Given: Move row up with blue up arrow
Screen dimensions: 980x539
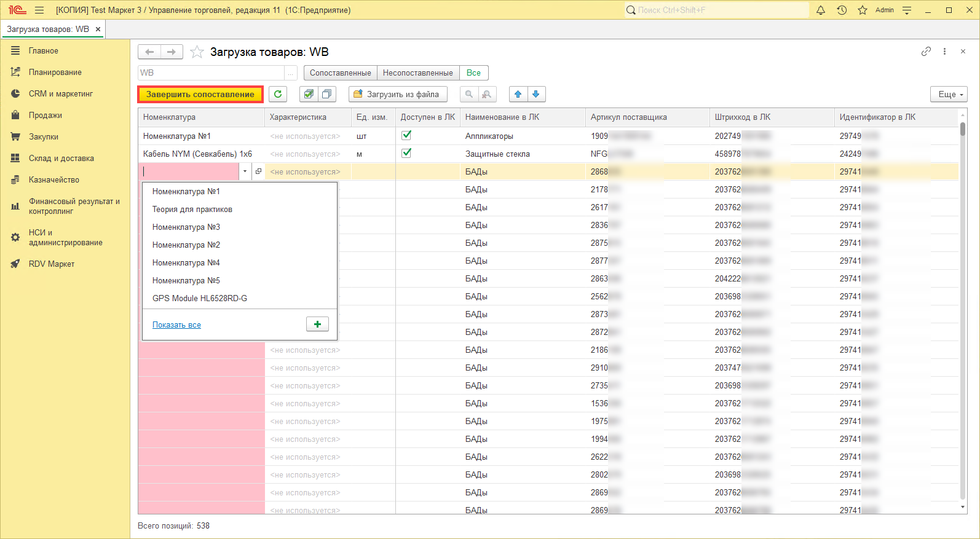Looking at the screenshot, I should (x=518, y=94).
